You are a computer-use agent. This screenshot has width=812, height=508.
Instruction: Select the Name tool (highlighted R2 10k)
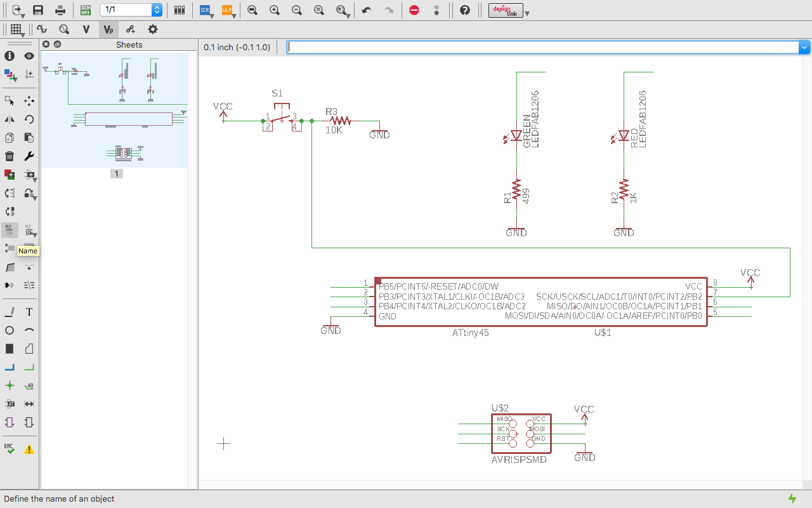[10, 229]
